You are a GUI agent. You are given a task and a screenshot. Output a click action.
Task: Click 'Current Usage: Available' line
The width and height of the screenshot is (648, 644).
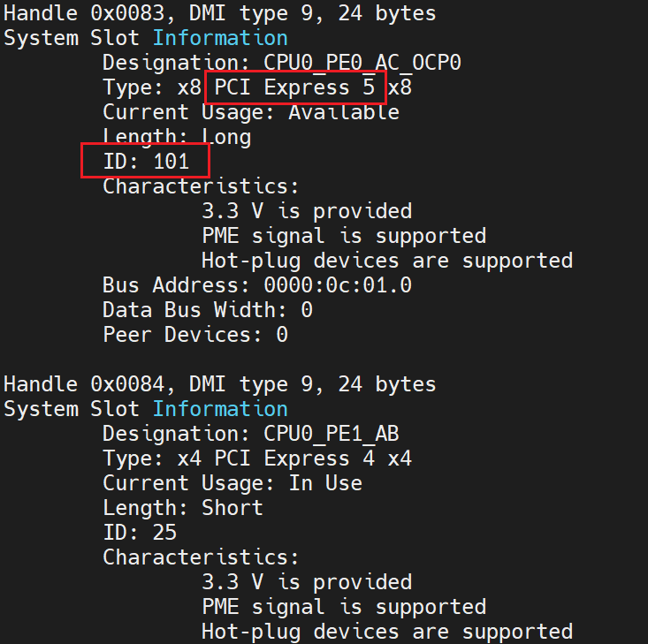250,112
